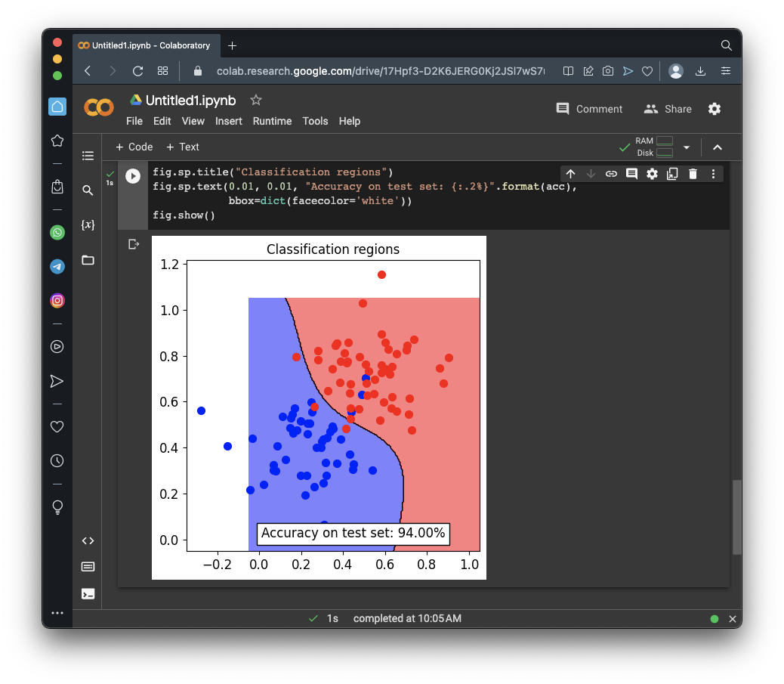Select the Untitled1.ipynb Colaboratory tab

147,45
